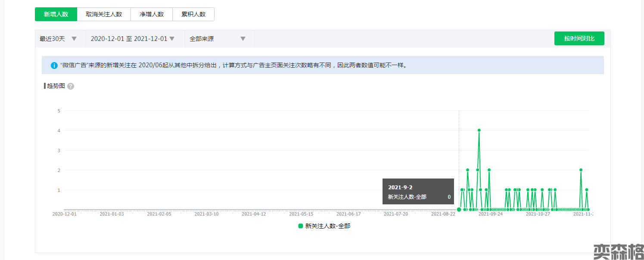
Task: Click the 趋势图 section title
Action: coord(56,86)
